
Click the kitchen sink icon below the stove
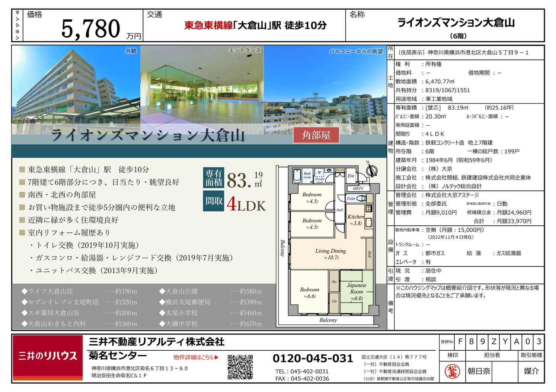[368, 222]
